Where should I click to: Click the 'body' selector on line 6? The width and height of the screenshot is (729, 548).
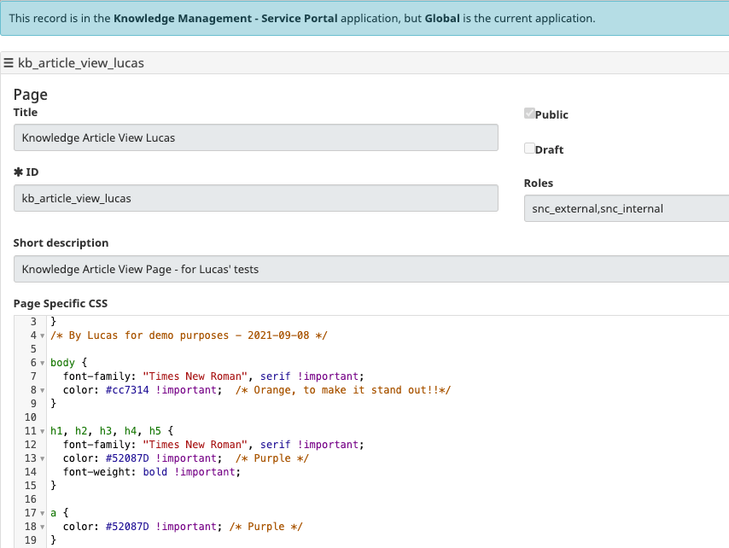pos(62,363)
